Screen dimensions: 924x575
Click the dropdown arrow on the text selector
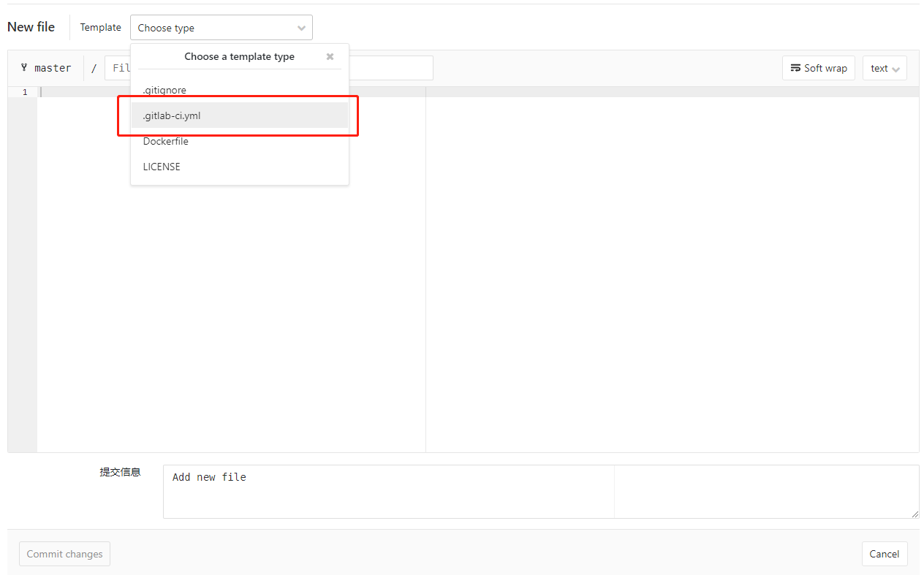tap(896, 68)
